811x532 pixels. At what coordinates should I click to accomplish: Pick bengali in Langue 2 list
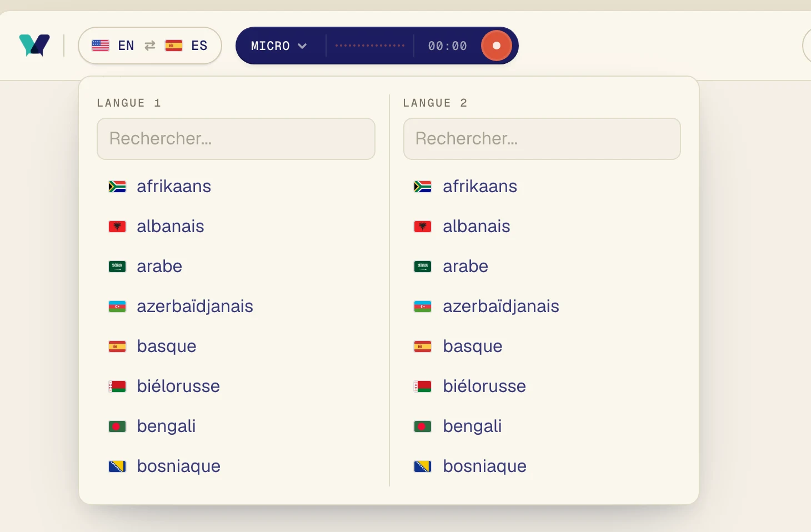coord(542,426)
